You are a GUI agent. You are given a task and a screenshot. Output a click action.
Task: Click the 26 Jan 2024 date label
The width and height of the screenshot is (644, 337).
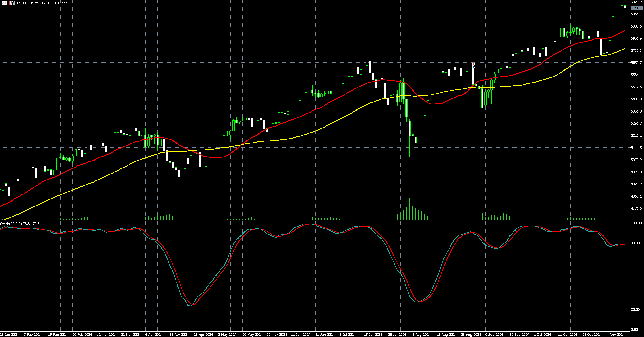[x=9, y=335]
